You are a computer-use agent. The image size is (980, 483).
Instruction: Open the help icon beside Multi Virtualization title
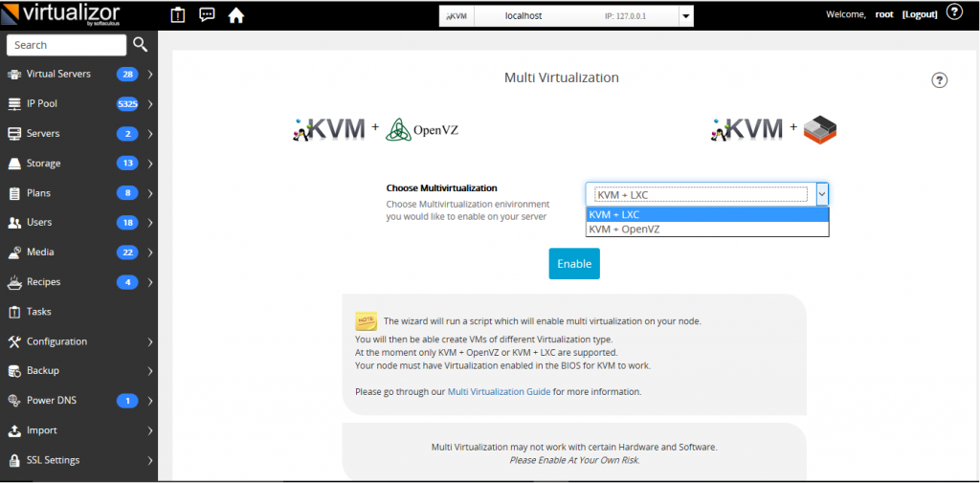click(940, 80)
